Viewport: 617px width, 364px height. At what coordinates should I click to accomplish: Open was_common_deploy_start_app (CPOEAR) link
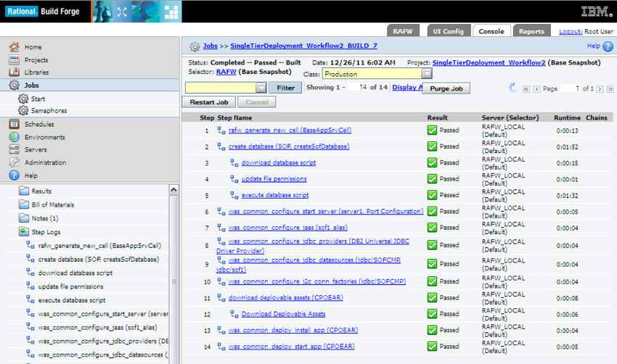pos(292,347)
